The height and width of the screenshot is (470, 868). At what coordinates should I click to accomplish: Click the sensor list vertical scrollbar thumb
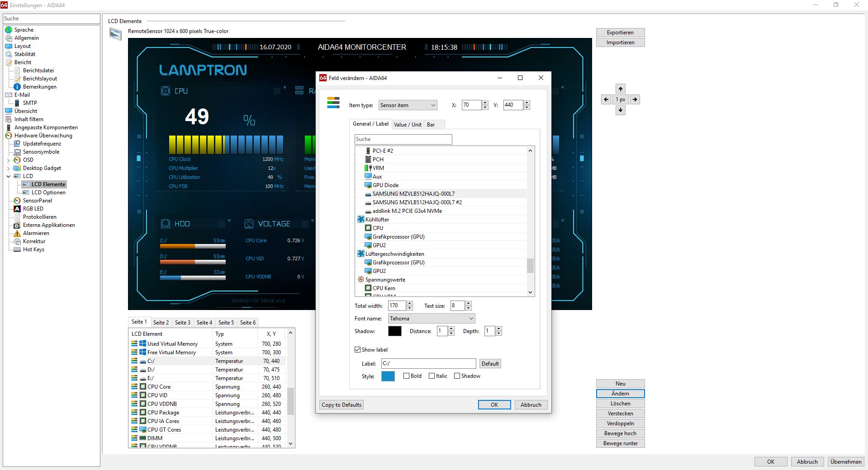530,266
